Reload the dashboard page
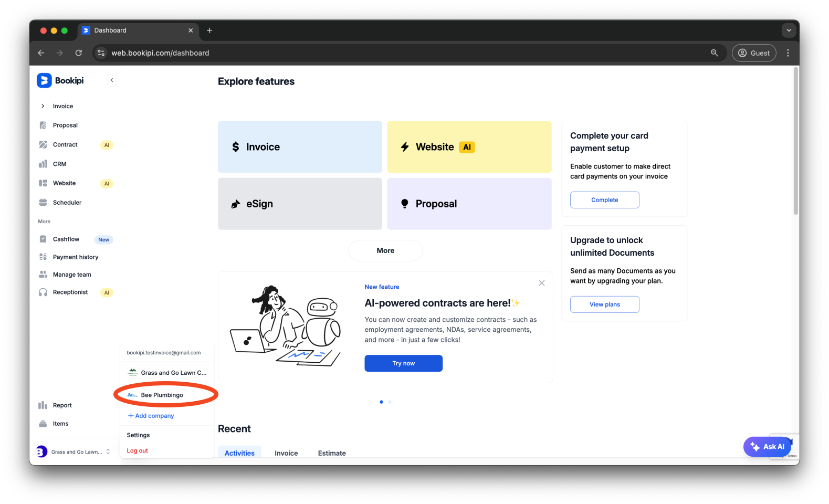 (x=79, y=53)
